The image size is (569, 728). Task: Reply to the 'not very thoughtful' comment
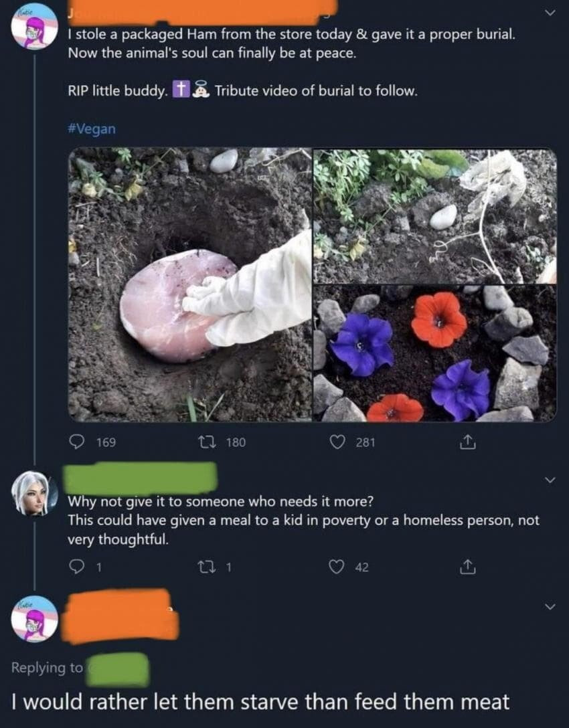click(x=78, y=567)
